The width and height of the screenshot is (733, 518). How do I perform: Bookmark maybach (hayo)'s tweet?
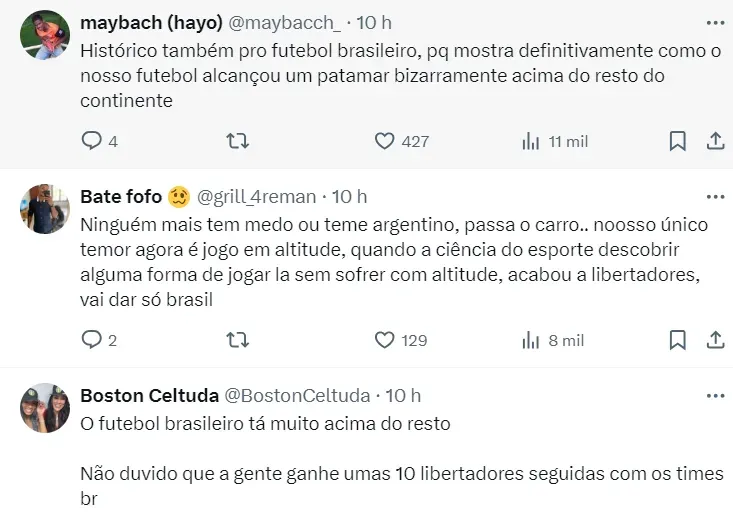point(677,141)
